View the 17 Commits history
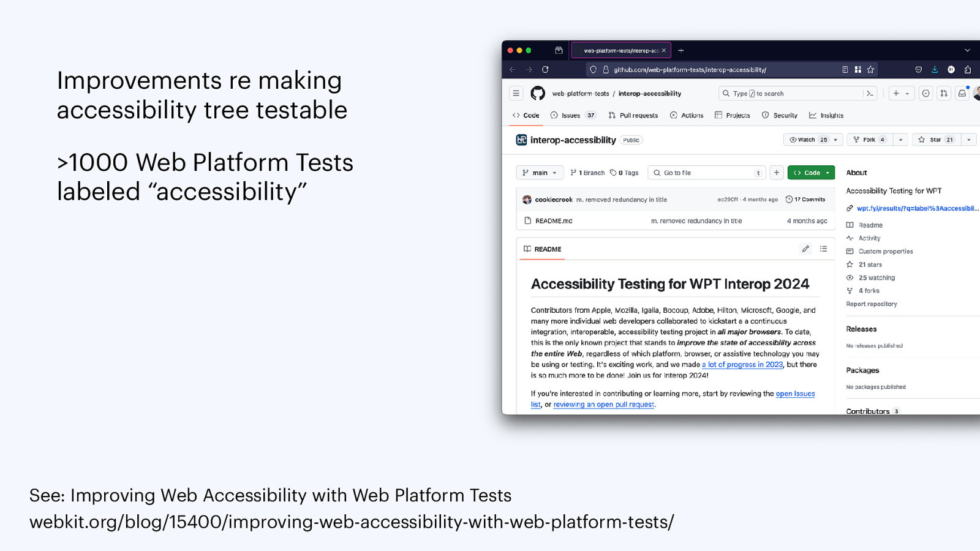The height and width of the screenshot is (551, 980). click(x=805, y=200)
